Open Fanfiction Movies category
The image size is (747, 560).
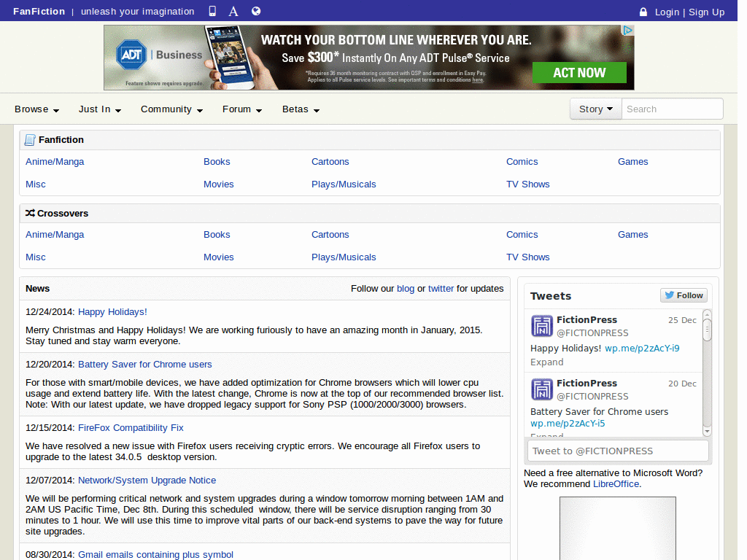click(219, 184)
